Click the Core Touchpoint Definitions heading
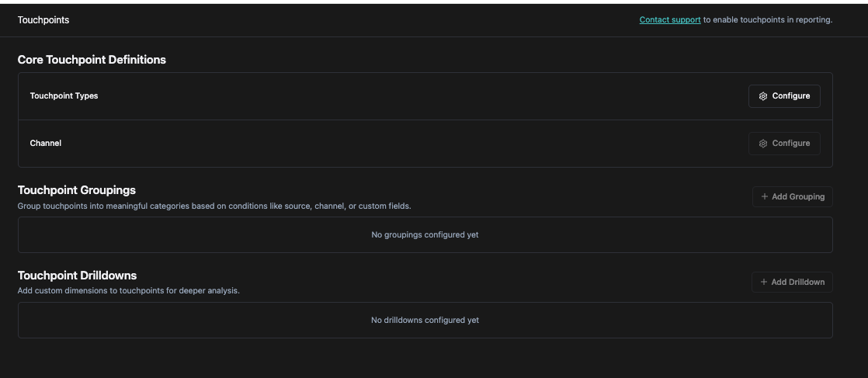 92,60
